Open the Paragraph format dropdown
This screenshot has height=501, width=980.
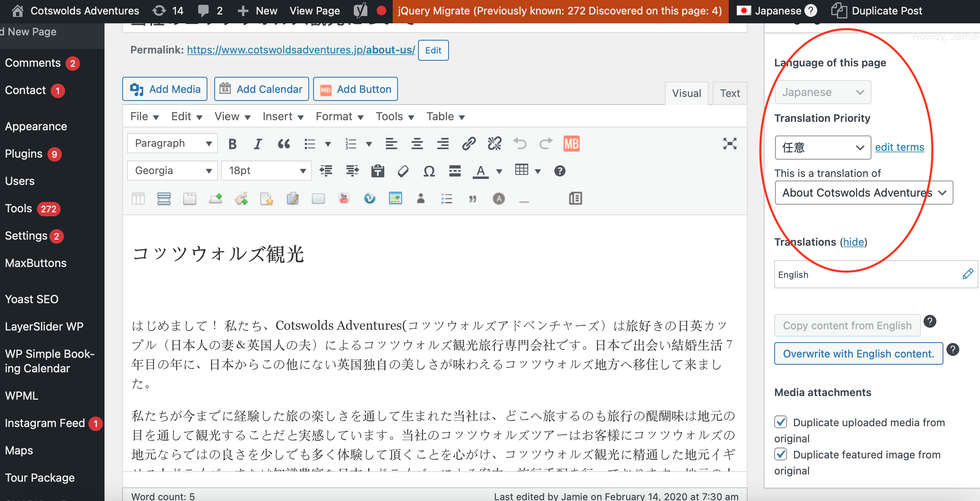point(172,143)
